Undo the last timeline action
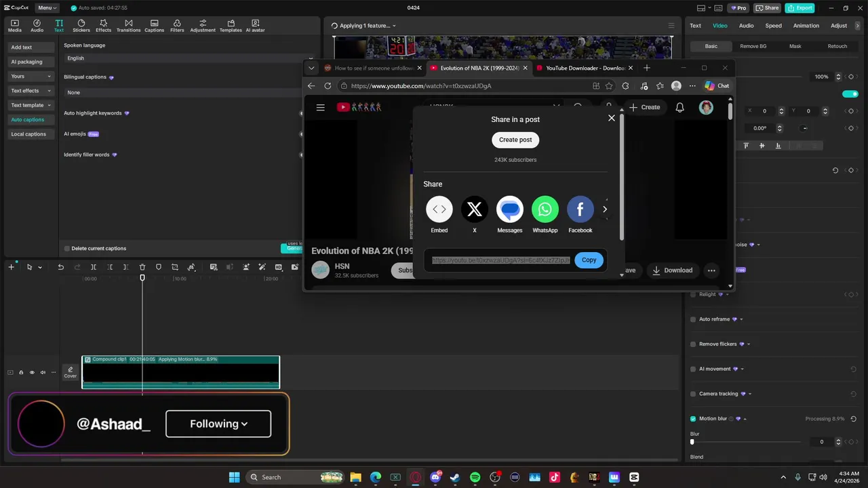Image resolution: width=868 pixels, height=488 pixels. point(60,267)
